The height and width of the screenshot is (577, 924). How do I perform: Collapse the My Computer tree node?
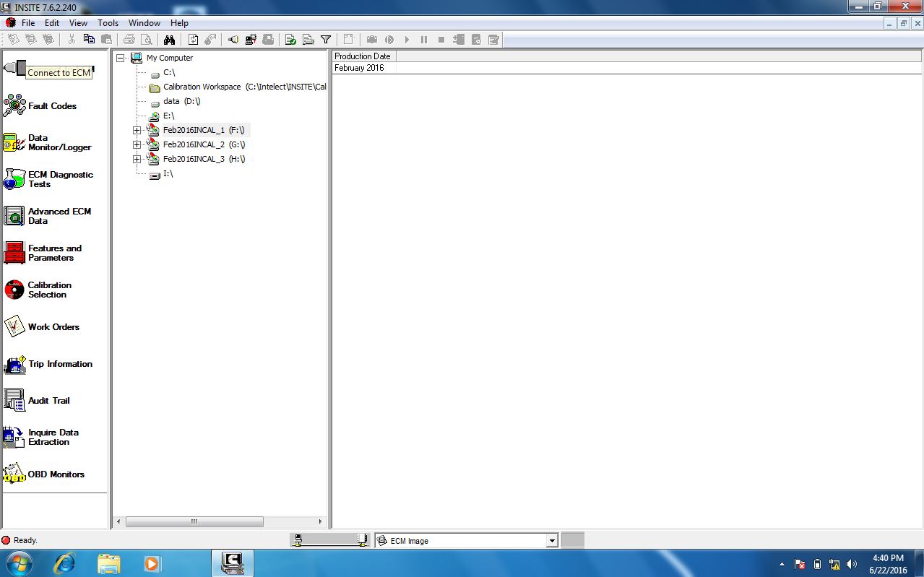coord(121,58)
